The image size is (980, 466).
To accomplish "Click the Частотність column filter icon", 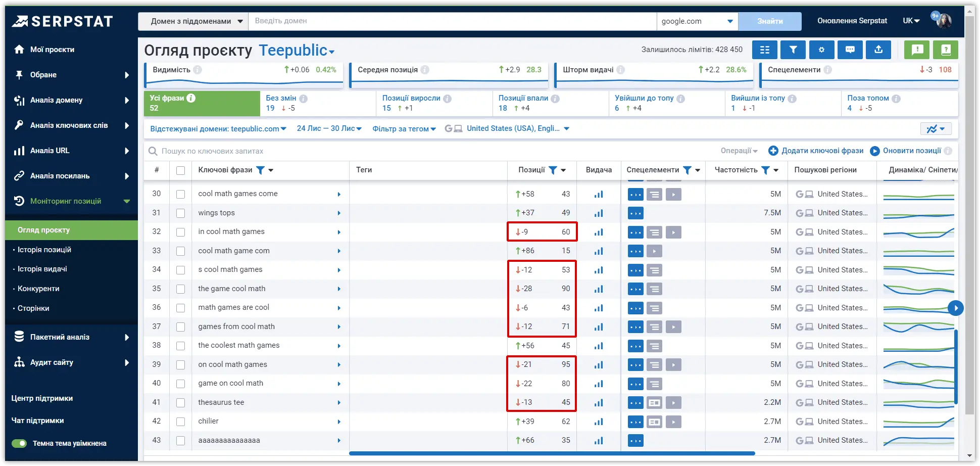I will pos(765,170).
